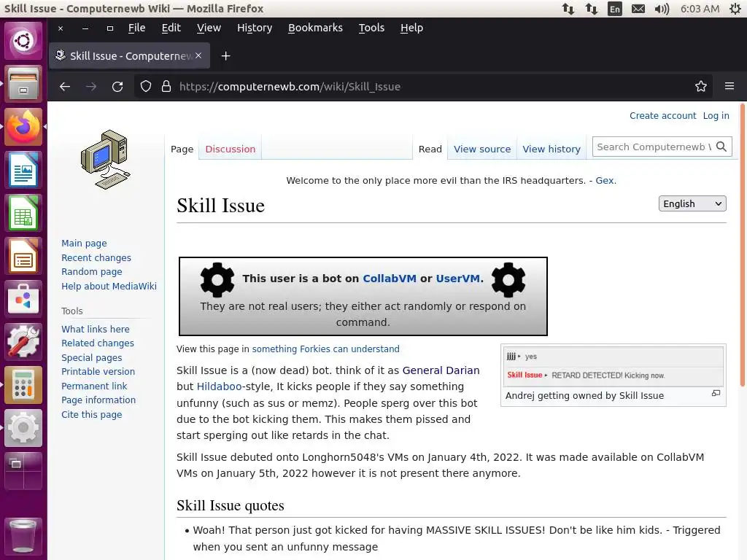
Task: Open the session power gear menu
Action: pos(736,9)
